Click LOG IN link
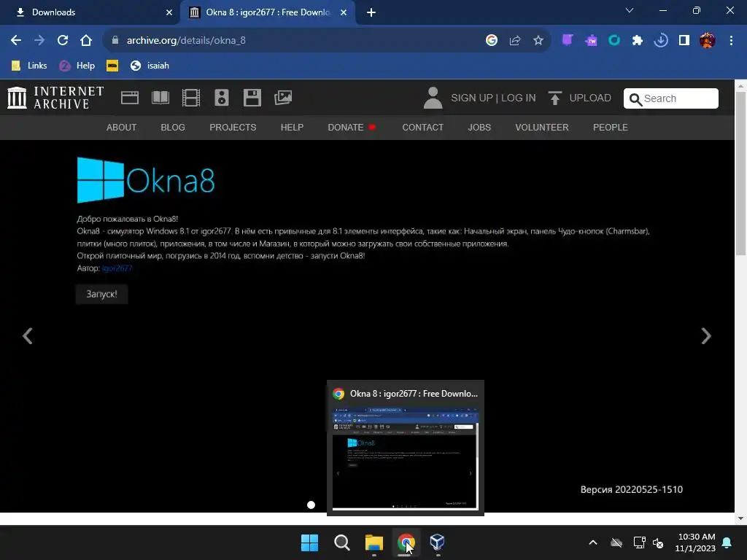This screenshot has height=560, width=747. (x=519, y=98)
